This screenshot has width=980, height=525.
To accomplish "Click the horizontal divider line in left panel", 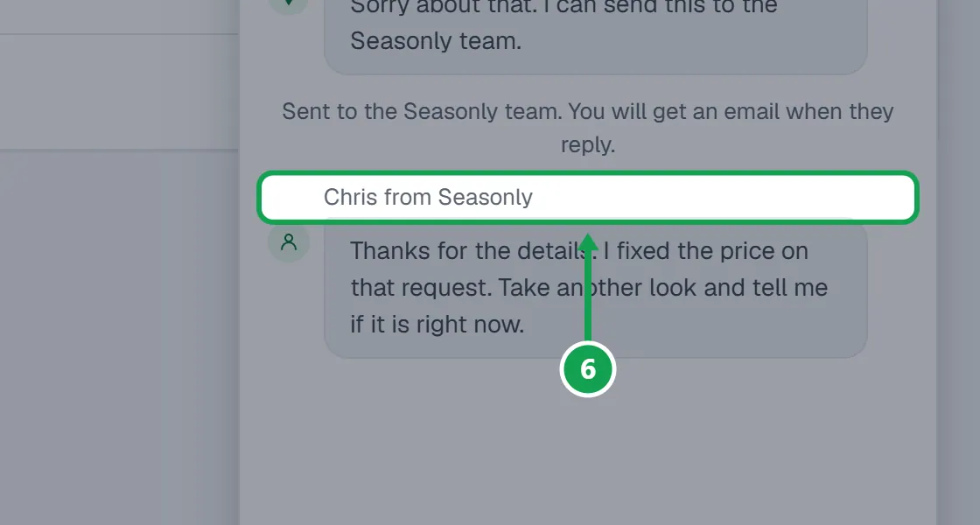I will click(x=119, y=150).
